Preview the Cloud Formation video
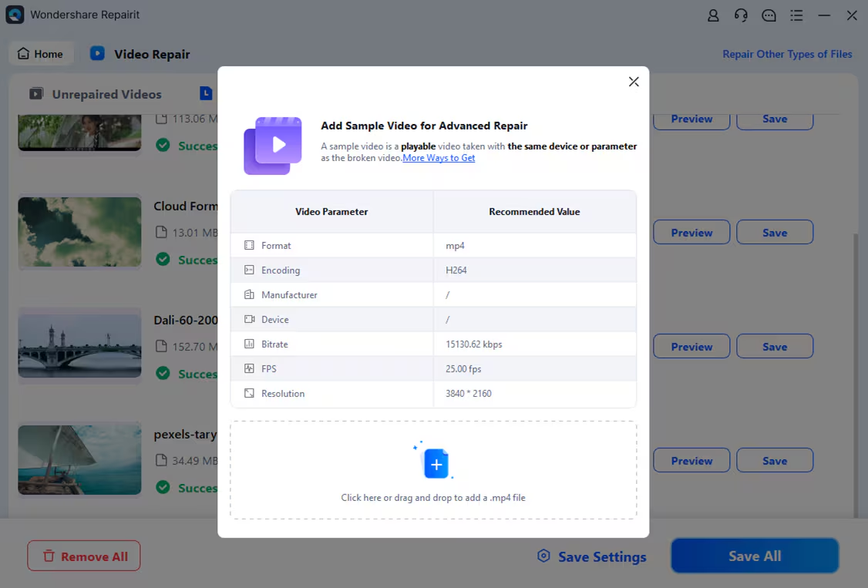Screen dimensions: 868x588 pos(691,233)
